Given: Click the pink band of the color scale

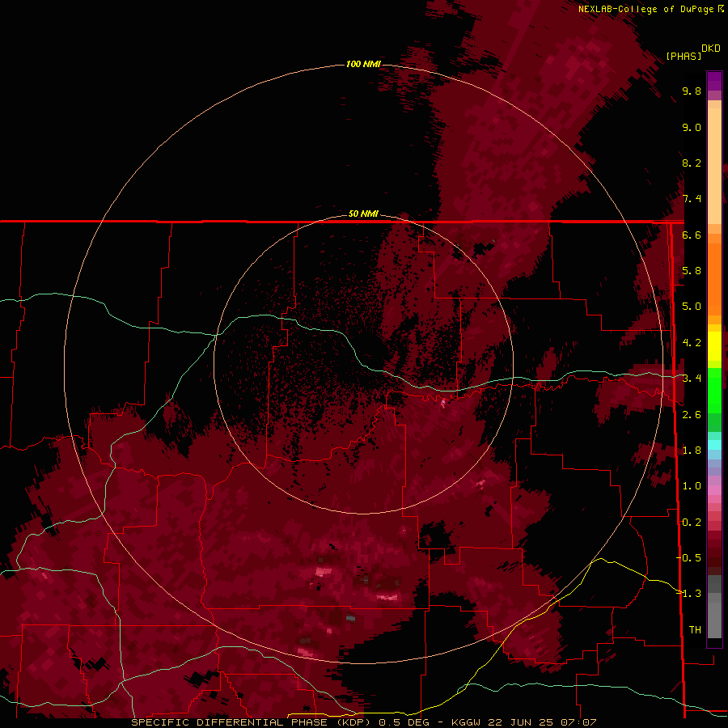Looking at the screenshot, I should click(x=714, y=490).
